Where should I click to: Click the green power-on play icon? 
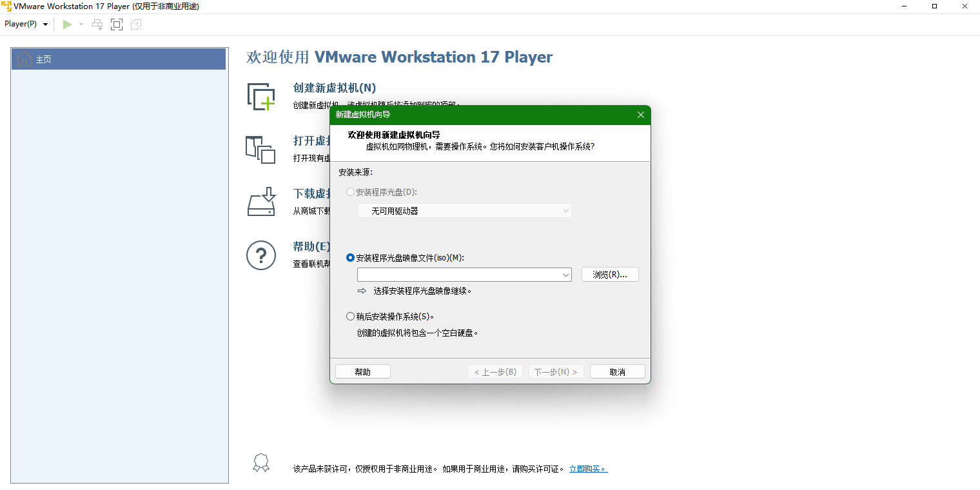[67, 24]
